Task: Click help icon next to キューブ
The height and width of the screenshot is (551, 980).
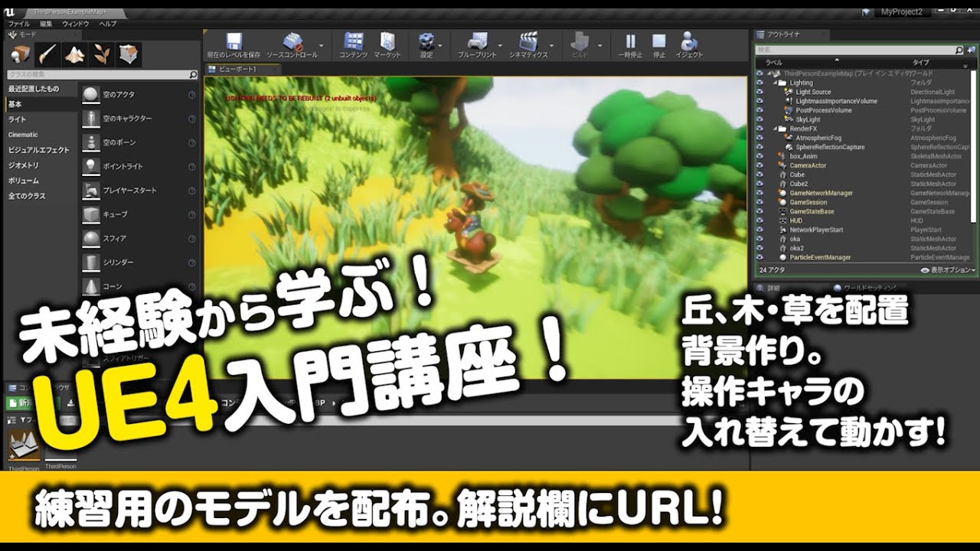Action: point(191,214)
